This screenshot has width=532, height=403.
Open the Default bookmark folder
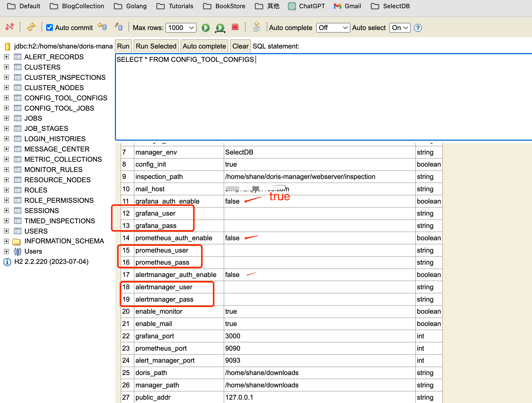coord(24,6)
